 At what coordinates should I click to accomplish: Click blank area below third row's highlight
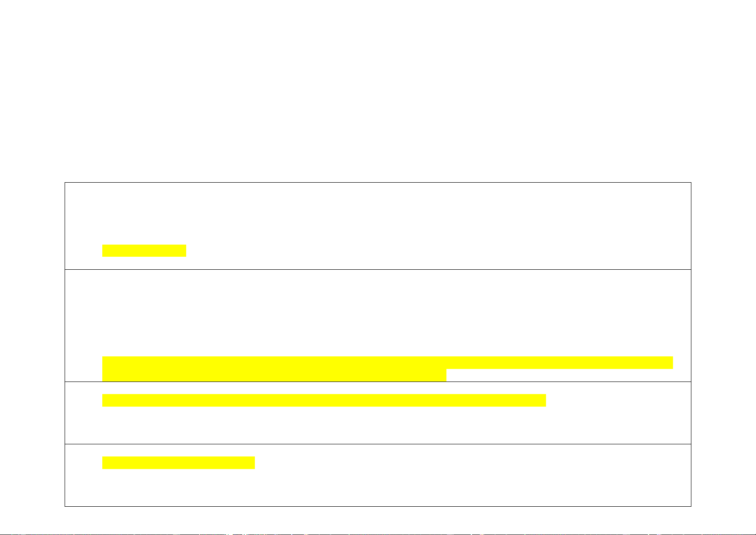(x=378, y=425)
